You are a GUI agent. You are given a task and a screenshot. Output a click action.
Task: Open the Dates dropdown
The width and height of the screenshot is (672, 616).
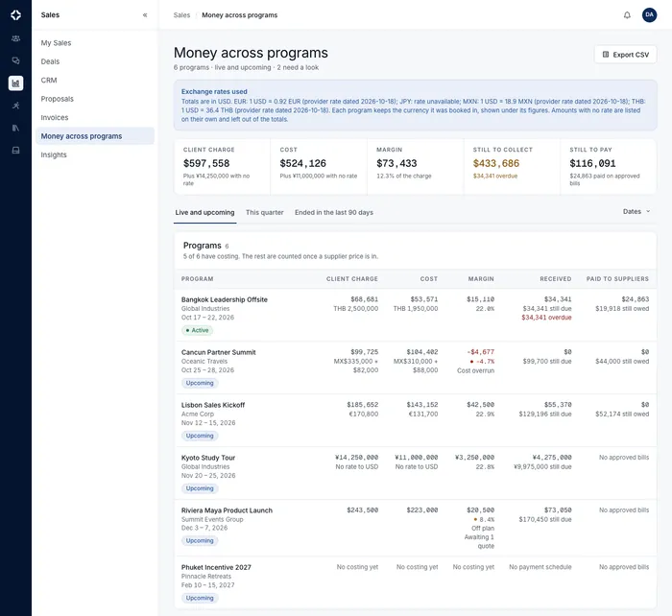point(636,212)
